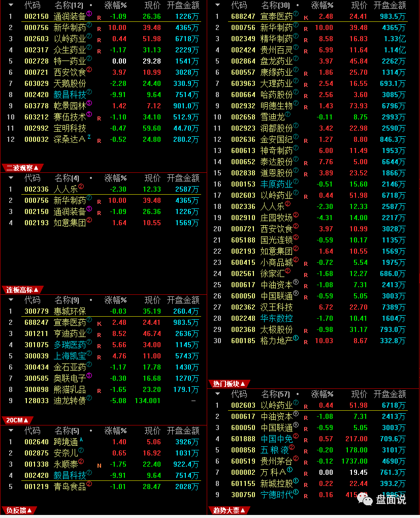Image resolution: width=420 pixels, height=518 pixels.
Task: Switch to the 负反馈 tab
Action: [19, 510]
